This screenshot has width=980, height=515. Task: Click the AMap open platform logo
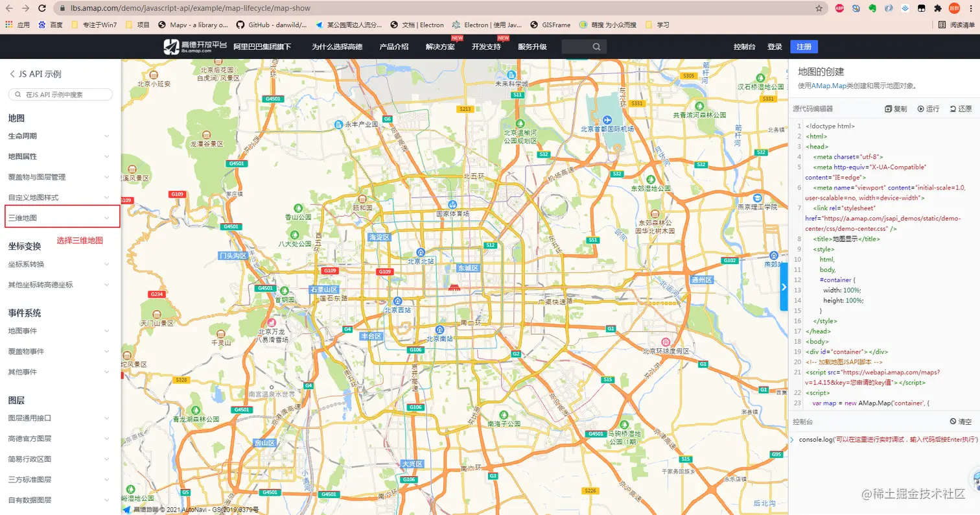coord(194,47)
